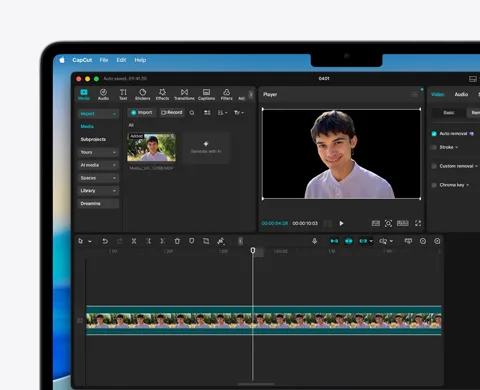
Task: Enable the Custom removal checkbox
Action: click(434, 166)
